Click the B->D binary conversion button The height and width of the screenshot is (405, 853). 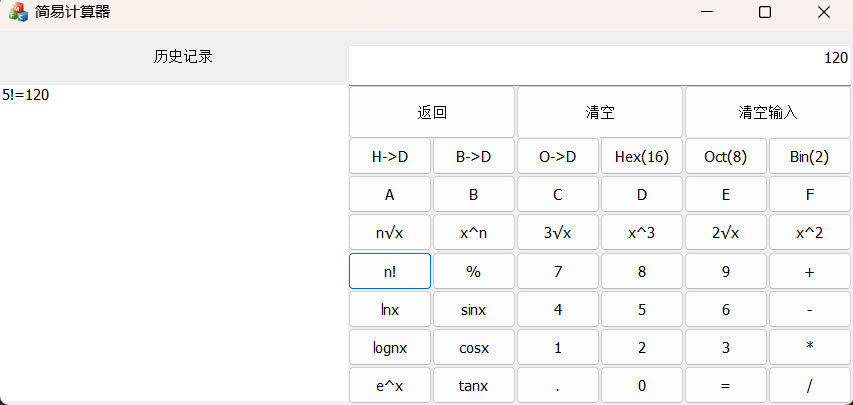coord(474,156)
